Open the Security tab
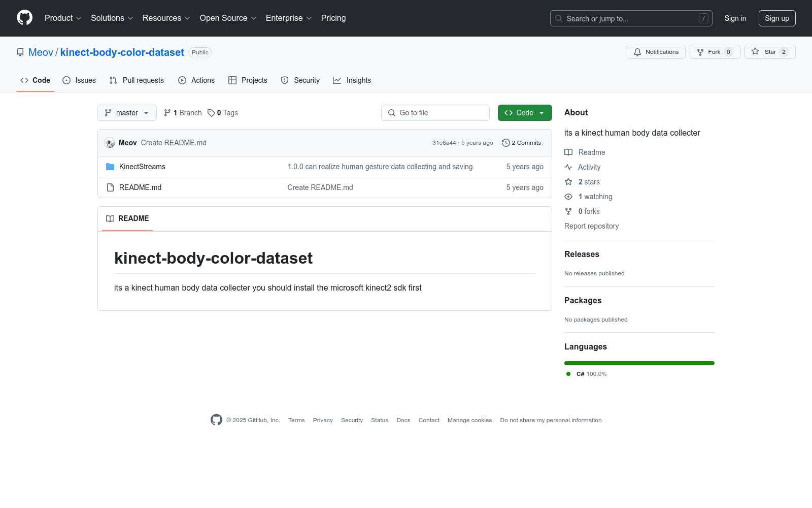This screenshot has height=508, width=812. (x=300, y=80)
